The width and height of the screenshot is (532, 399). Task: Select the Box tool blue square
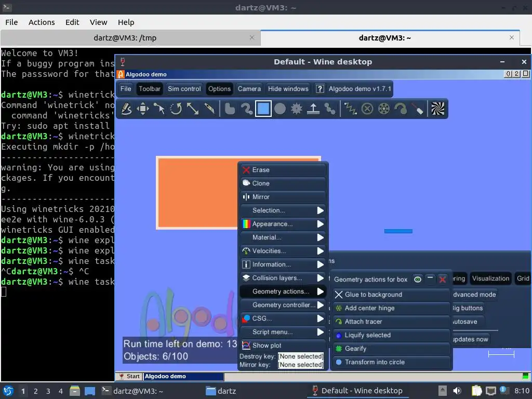(263, 109)
